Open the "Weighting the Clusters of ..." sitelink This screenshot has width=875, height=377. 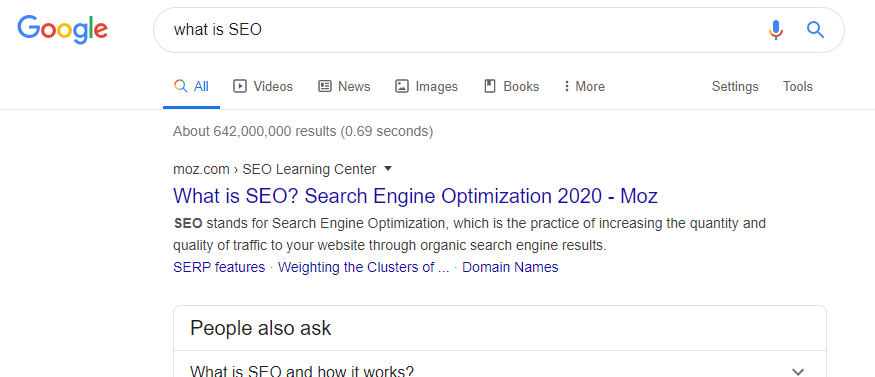pyautogui.click(x=363, y=267)
